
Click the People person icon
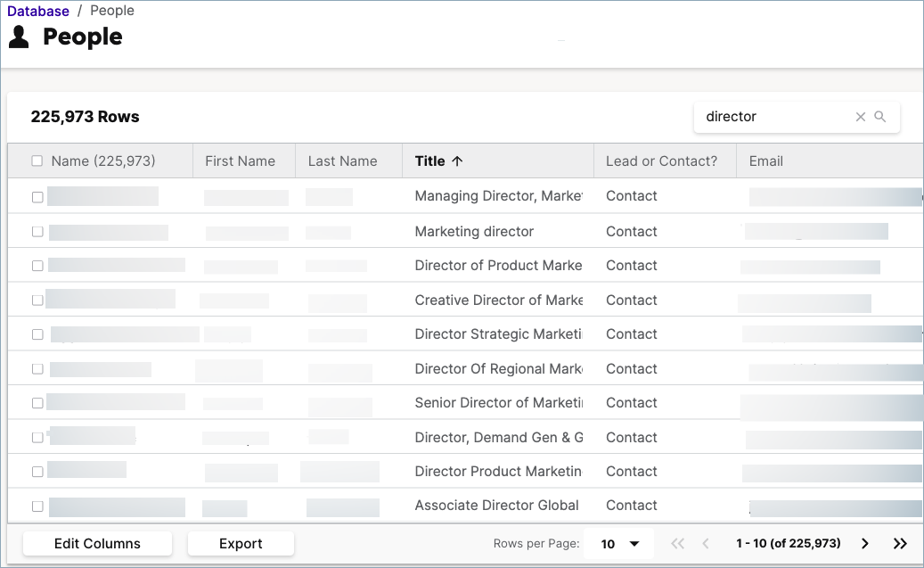point(19,37)
